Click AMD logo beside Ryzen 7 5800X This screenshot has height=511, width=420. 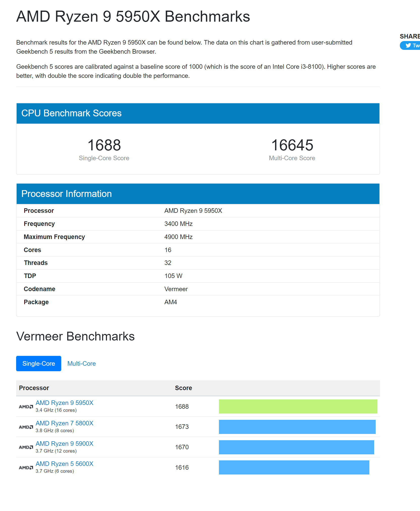tap(26, 427)
